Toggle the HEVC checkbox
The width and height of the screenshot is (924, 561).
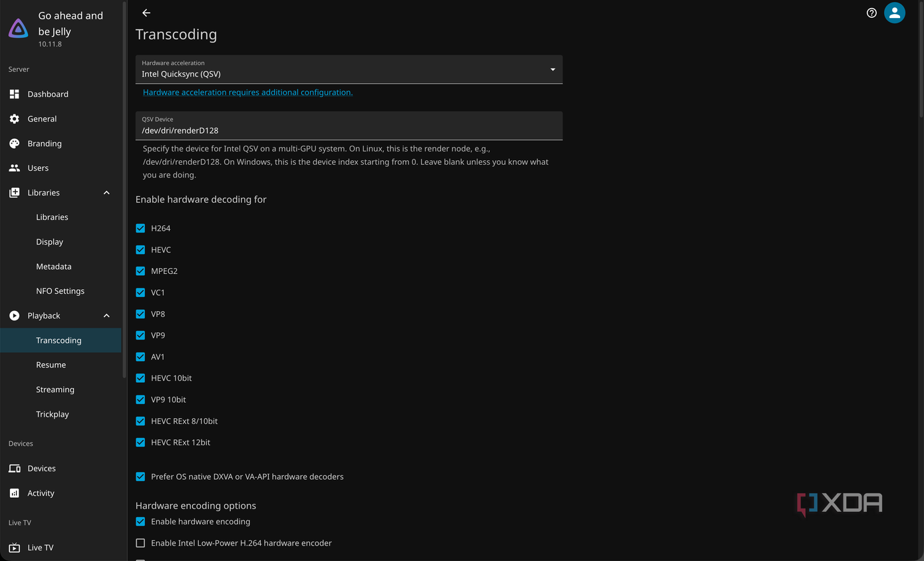click(x=140, y=249)
